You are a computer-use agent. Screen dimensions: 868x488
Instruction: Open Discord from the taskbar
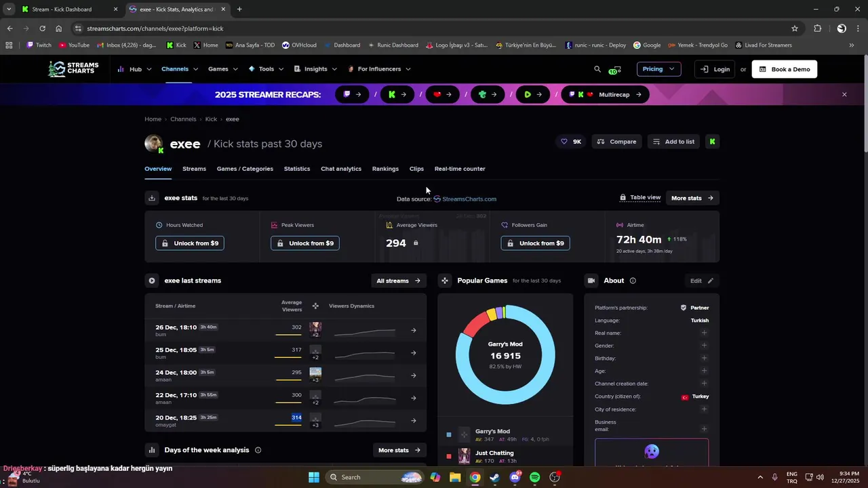[515, 477]
